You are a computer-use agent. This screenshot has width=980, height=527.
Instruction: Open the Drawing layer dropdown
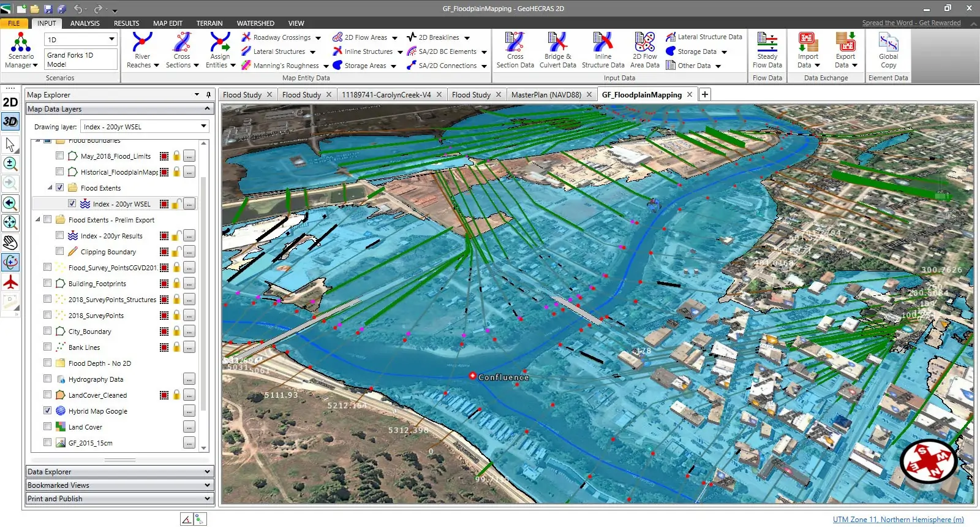pos(203,127)
